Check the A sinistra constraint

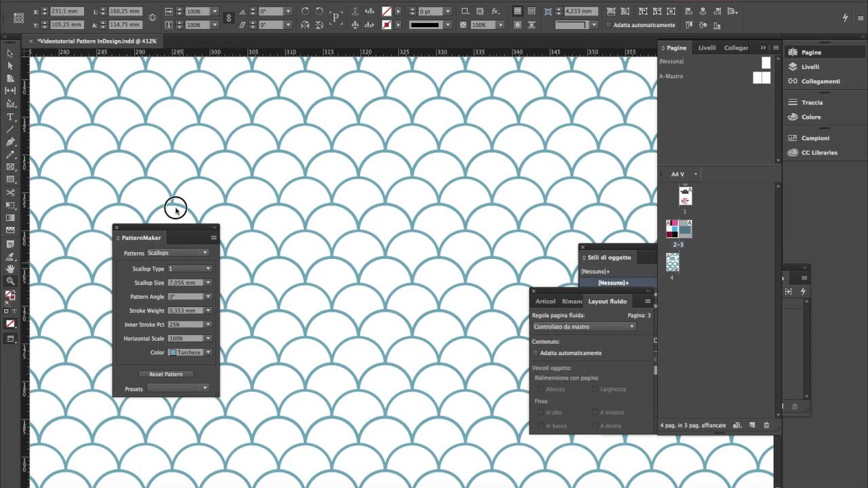point(595,412)
